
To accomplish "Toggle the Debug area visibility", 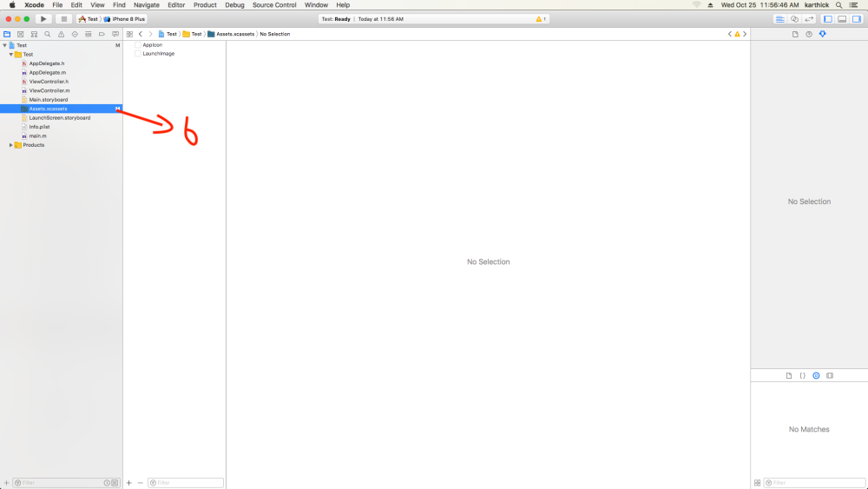I will click(841, 18).
